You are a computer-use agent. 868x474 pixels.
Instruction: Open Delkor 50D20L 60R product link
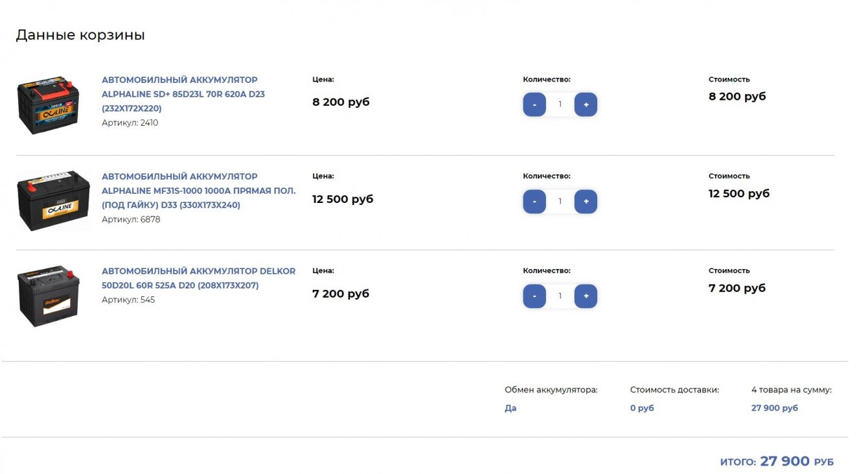198,278
